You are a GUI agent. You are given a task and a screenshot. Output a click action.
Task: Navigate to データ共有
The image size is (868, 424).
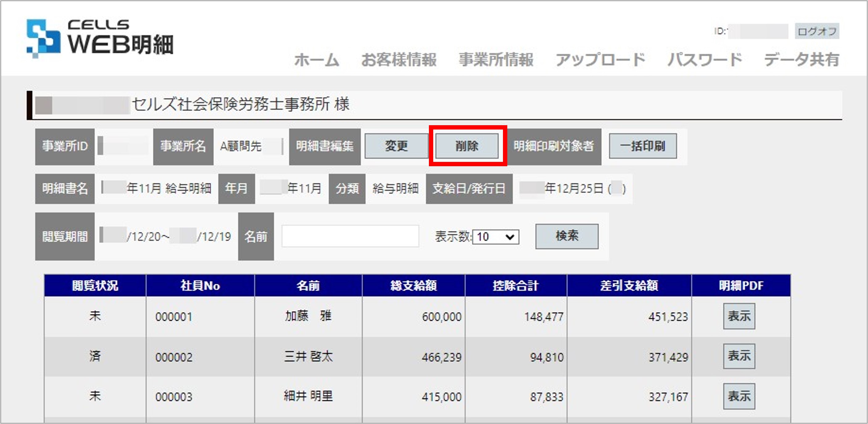[x=801, y=60]
